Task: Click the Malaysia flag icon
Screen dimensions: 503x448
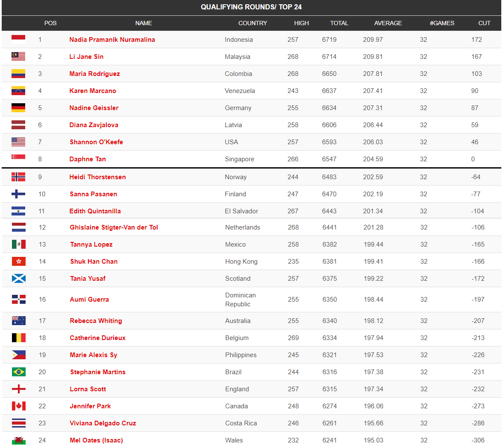Action: pyautogui.click(x=18, y=56)
